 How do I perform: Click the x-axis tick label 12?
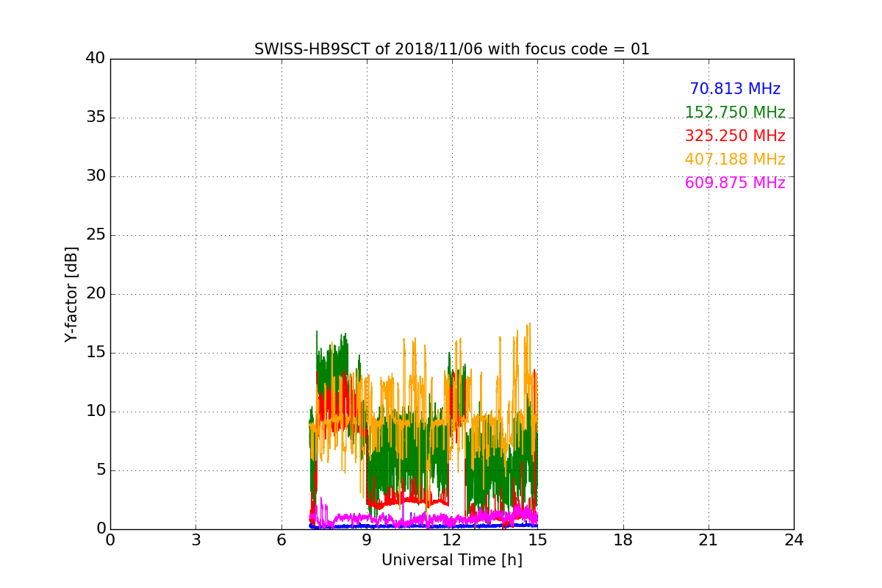tap(452, 540)
